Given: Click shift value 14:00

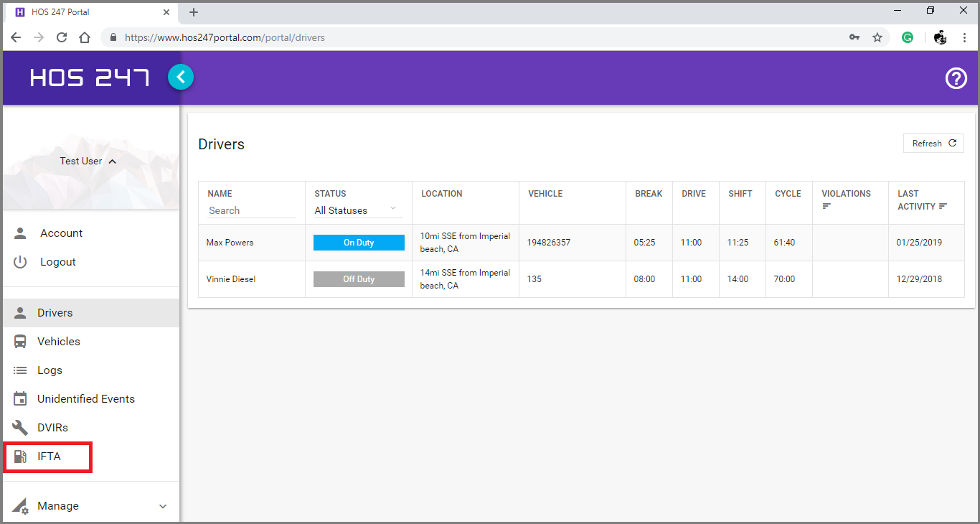Looking at the screenshot, I should click(x=738, y=279).
